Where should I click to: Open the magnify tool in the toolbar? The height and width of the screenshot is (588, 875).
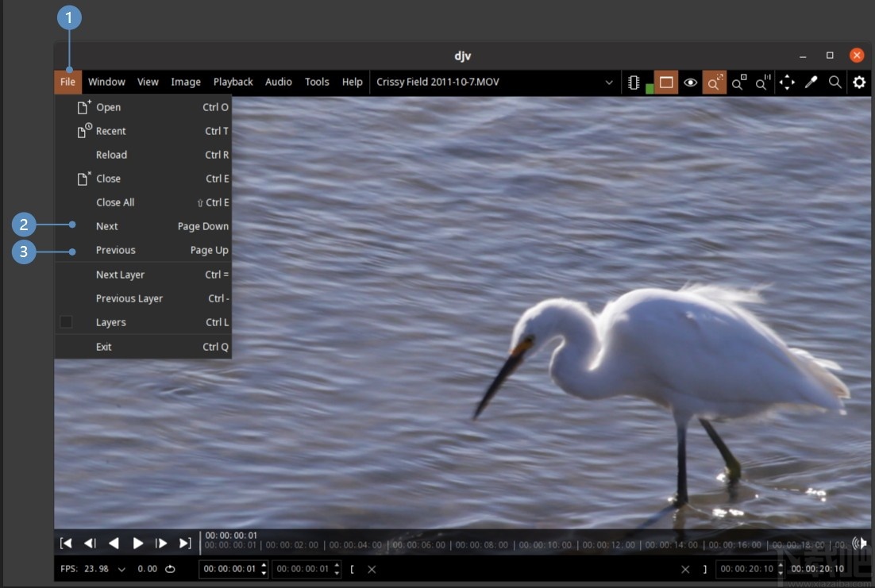pos(835,83)
